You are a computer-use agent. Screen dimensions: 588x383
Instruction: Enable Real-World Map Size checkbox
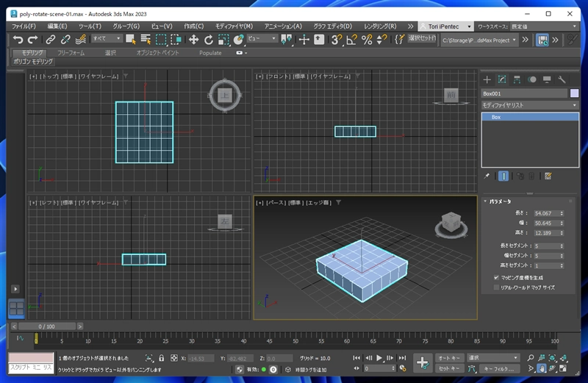496,287
